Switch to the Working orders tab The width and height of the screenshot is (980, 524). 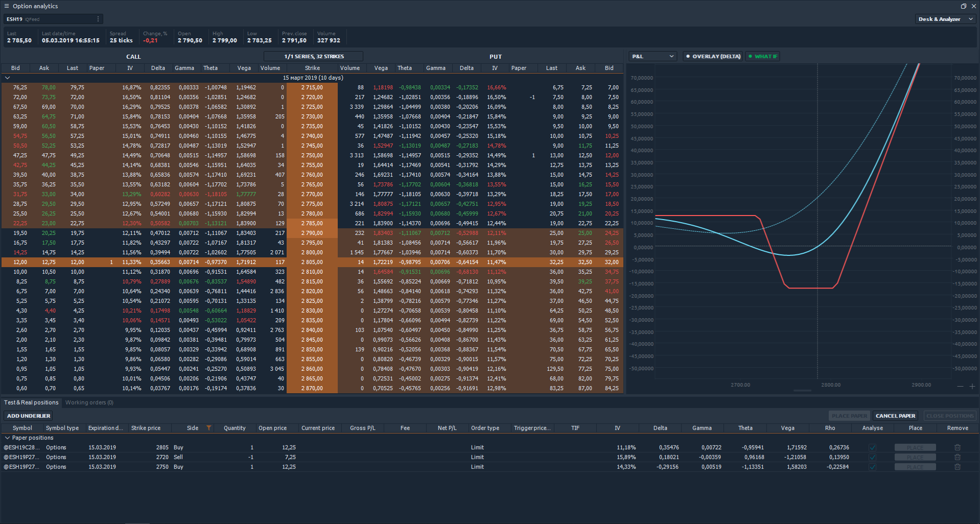89,402
